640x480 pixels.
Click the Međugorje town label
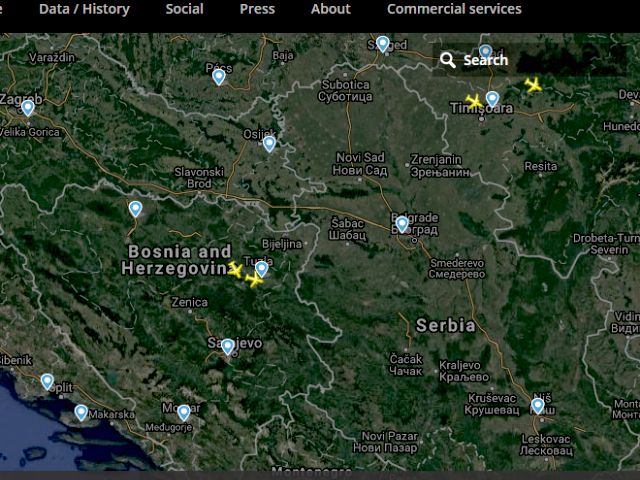[169, 428]
